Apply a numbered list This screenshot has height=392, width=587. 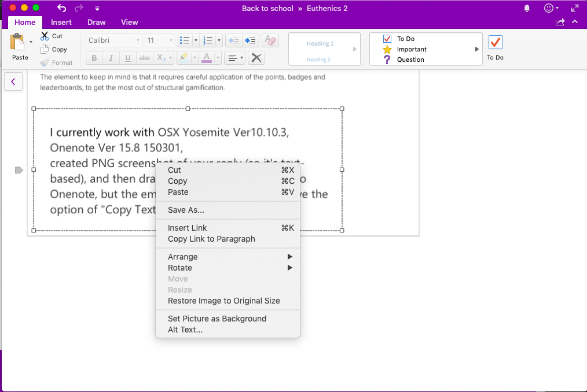[x=208, y=40]
